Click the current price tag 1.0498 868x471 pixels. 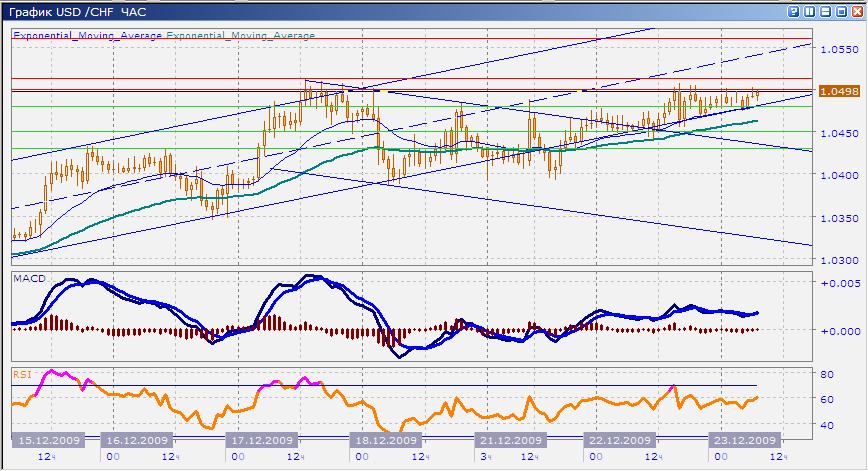point(839,91)
